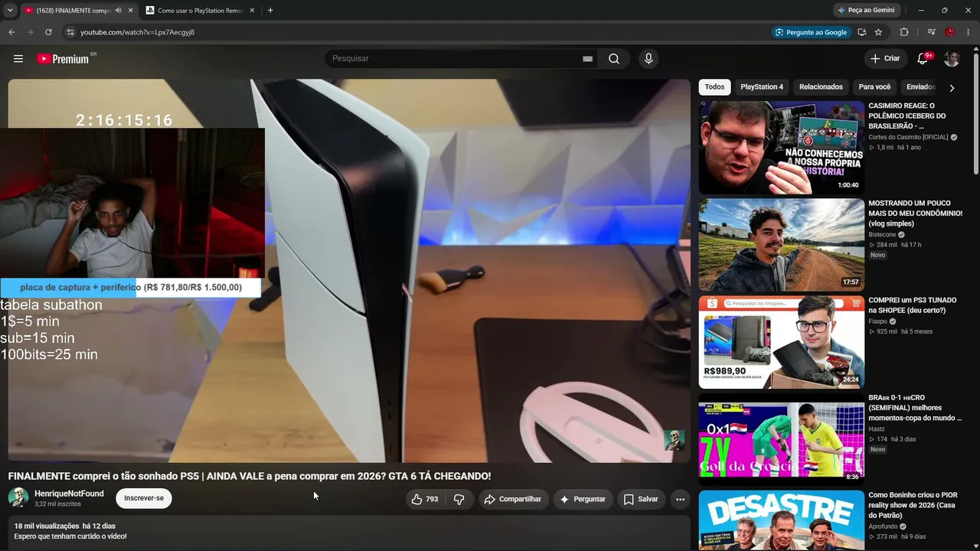980x551 pixels.
Task: Click the address bar URL
Action: (x=138, y=32)
